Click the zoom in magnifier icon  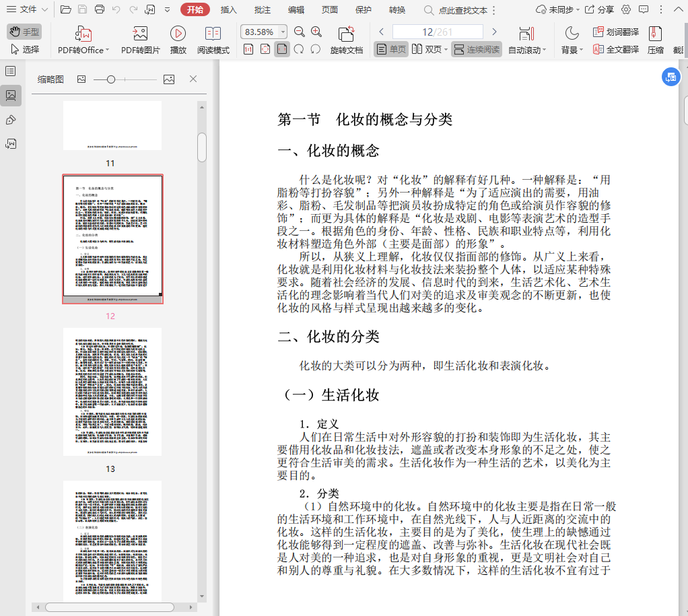pyautogui.click(x=316, y=32)
